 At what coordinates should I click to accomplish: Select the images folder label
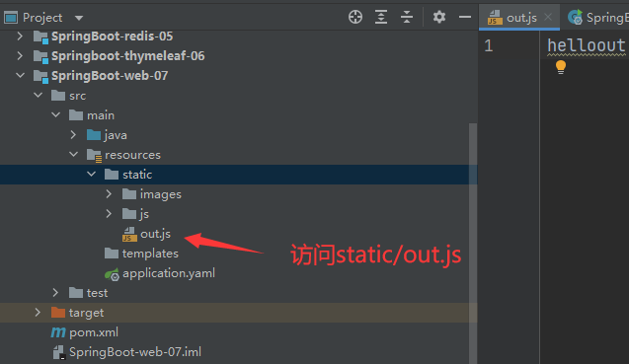(160, 194)
